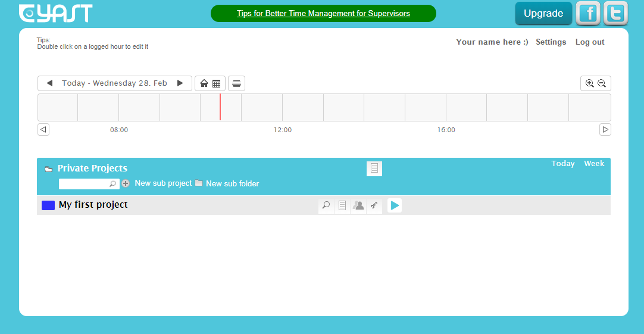This screenshot has width=644, height=334.
Task: Jump to today using home icon
Action: click(204, 83)
